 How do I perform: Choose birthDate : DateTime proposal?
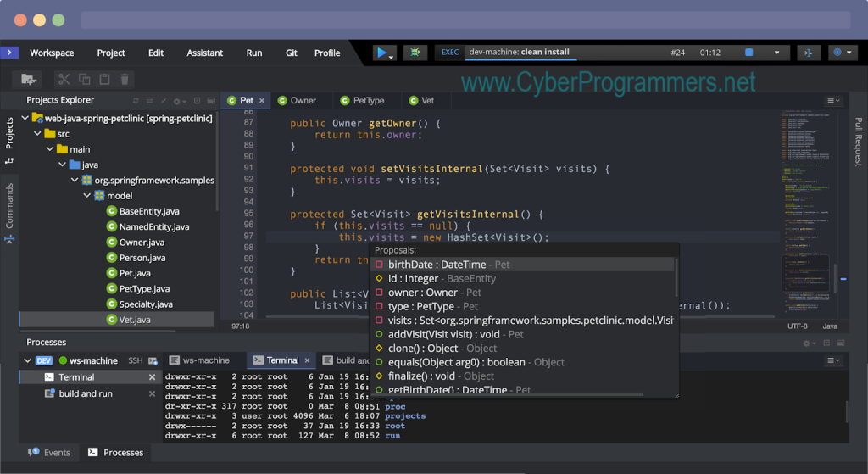coord(523,265)
